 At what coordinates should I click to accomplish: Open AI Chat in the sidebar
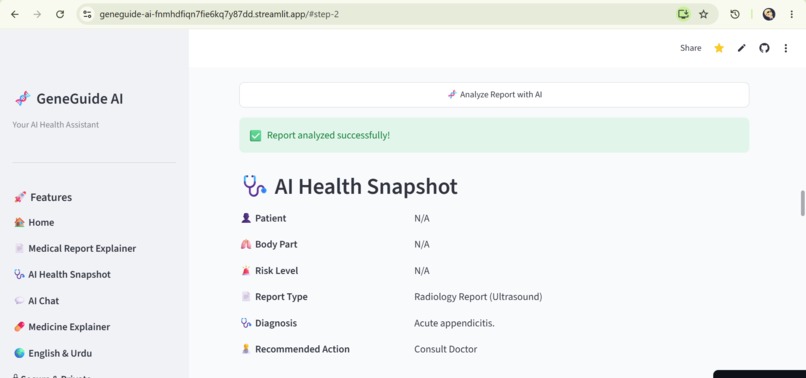[x=44, y=301]
